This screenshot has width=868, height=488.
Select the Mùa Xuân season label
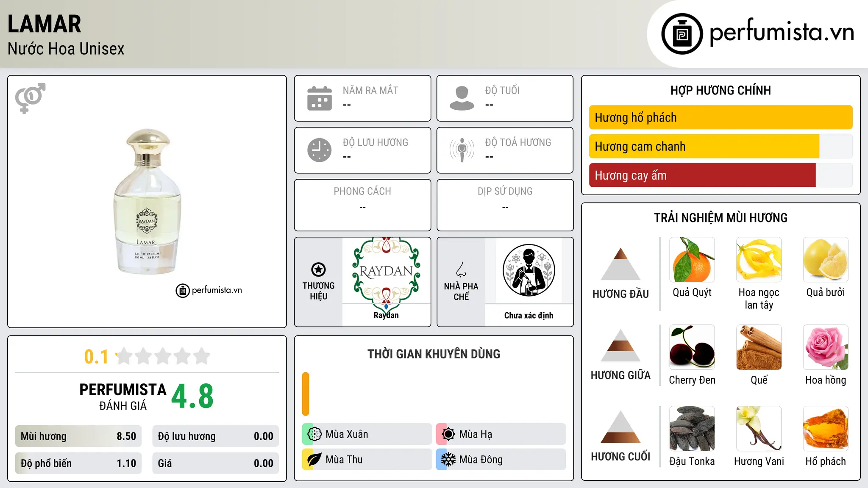347,434
